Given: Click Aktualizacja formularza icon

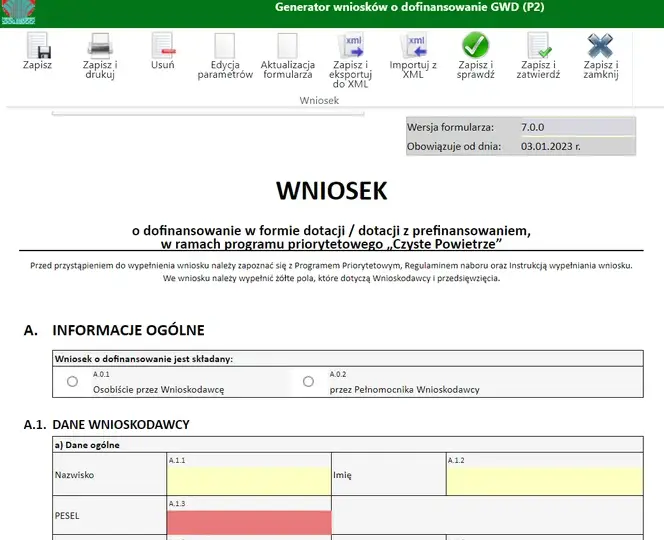Looking at the screenshot, I should (x=288, y=46).
